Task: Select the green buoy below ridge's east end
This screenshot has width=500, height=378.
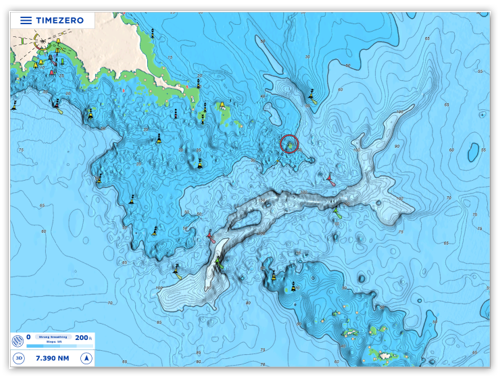Action: 337,213
